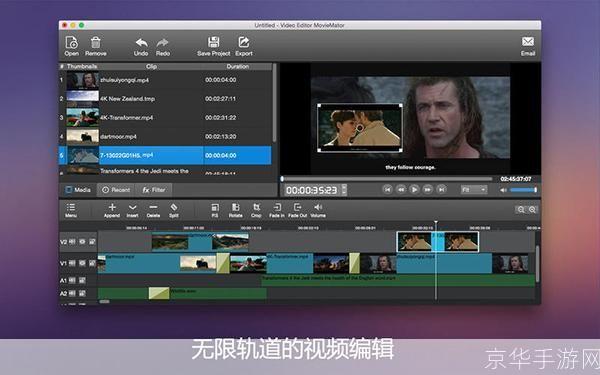Click the Email envelope icon

pyautogui.click(x=528, y=42)
